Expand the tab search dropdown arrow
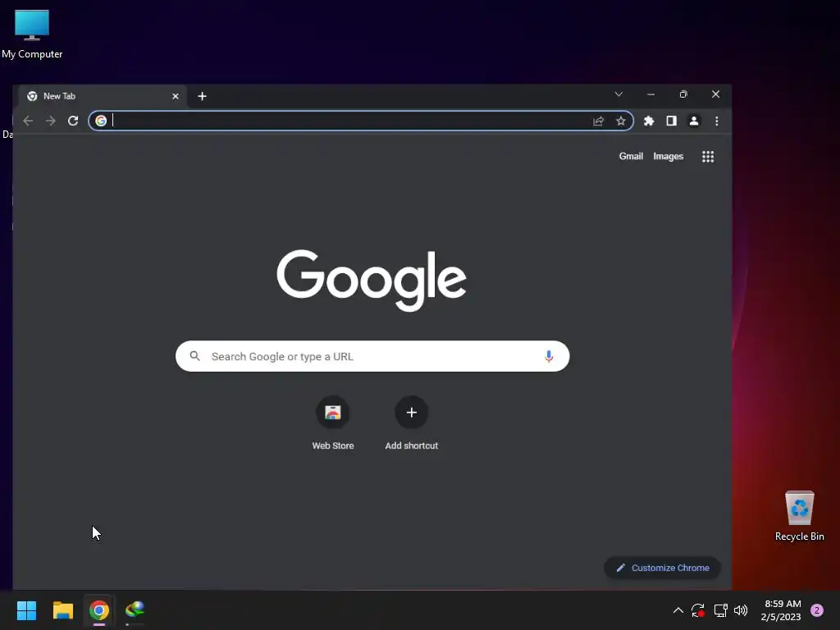 pos(619,94)
